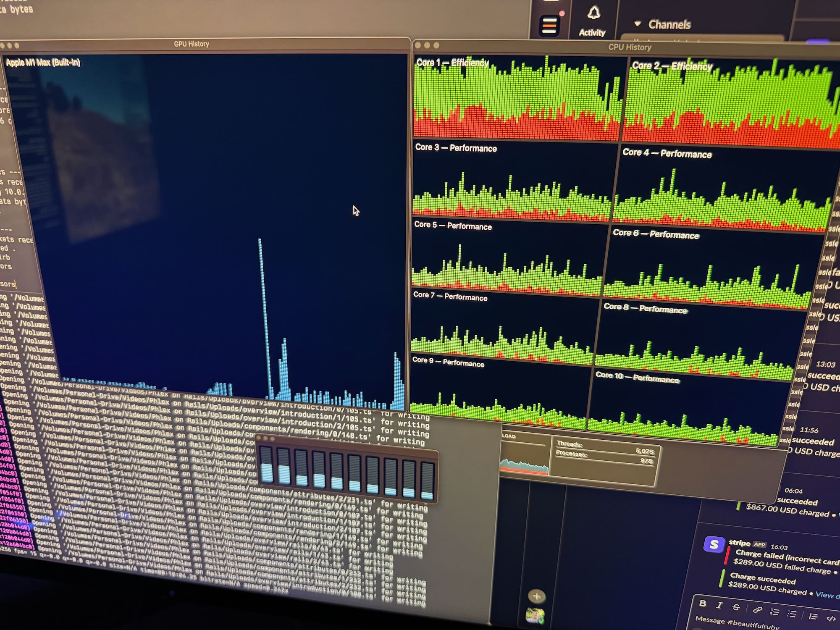The height and width of the screenshot is (630, 840).
Task: Click the stripe app avatar icon
Action: click(x=714, y=545)
